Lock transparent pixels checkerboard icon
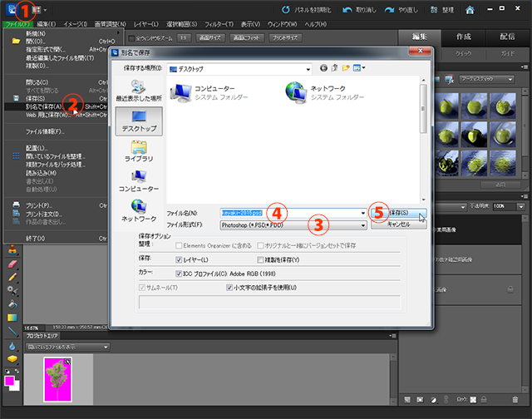Image resolution: width=532 pixels, height=419 pixels. pyautogui.click(x=473, y=400)
